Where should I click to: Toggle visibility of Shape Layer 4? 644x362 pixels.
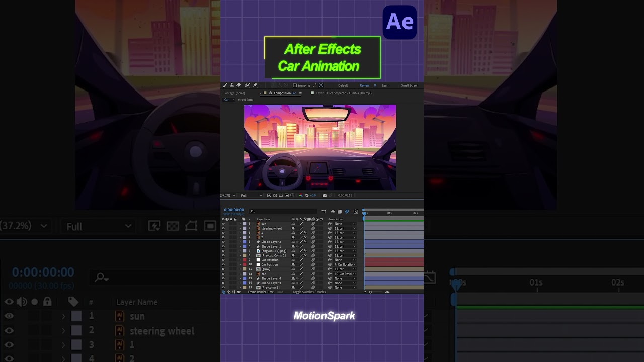(223, 278)
